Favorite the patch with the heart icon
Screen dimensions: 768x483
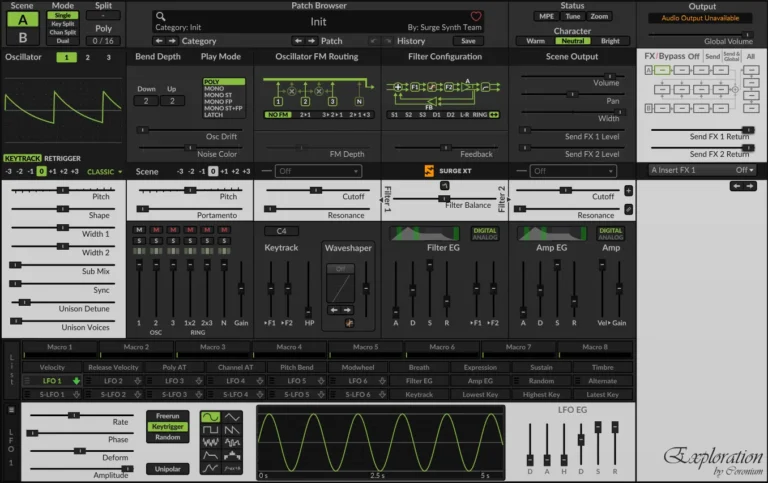pyautogui.click(x=476, y=16)
